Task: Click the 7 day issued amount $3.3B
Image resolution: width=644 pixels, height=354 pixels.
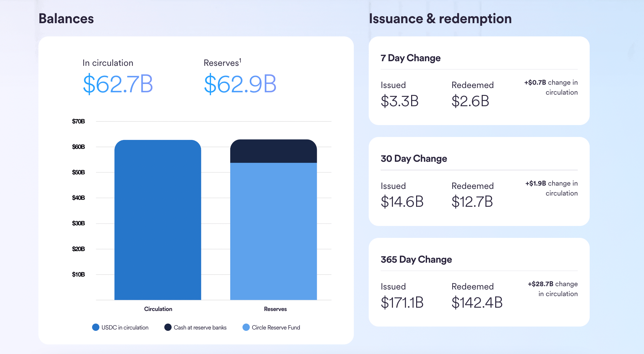Action: click(400, 101)
